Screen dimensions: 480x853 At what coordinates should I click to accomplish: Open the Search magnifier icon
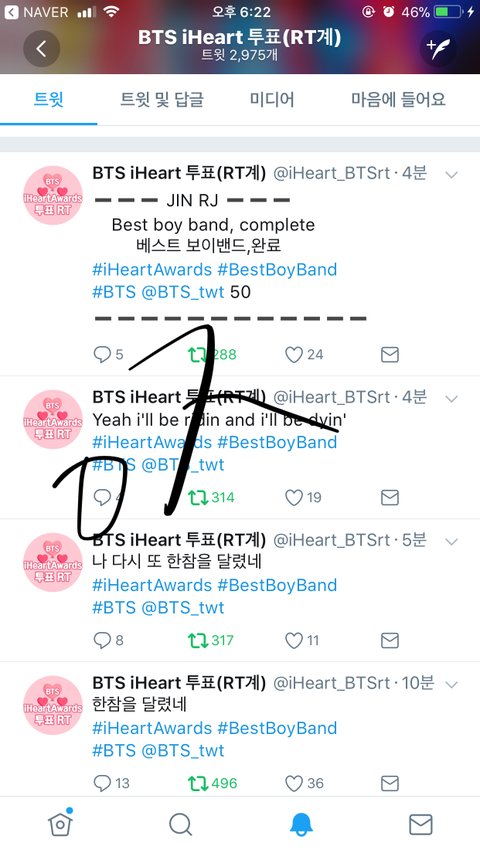click(x=180, y=825)
